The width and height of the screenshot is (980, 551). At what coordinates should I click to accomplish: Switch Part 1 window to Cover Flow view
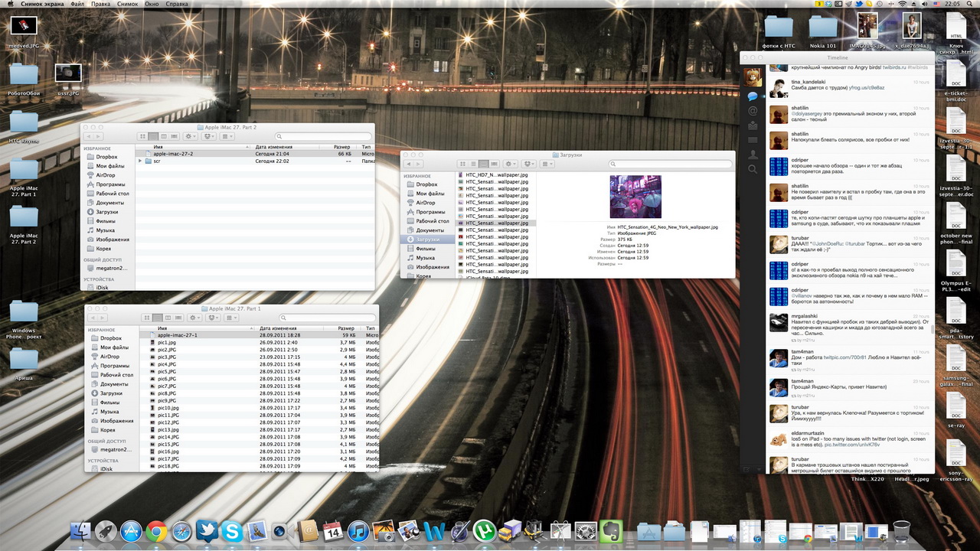[179, 318]
